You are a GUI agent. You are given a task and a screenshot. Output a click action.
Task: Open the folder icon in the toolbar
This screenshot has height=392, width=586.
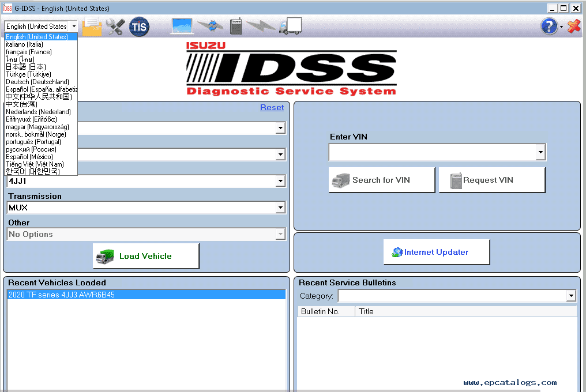[92, 27]
